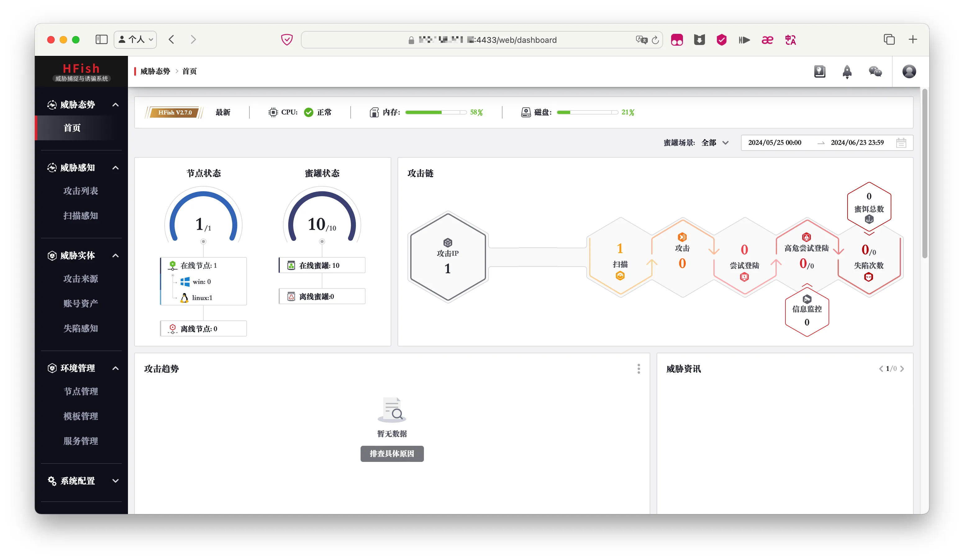This screenshot has height=560, width=964.
Task: Click 威胁态势 breadcrumb link
Action: tap(155, 71)
